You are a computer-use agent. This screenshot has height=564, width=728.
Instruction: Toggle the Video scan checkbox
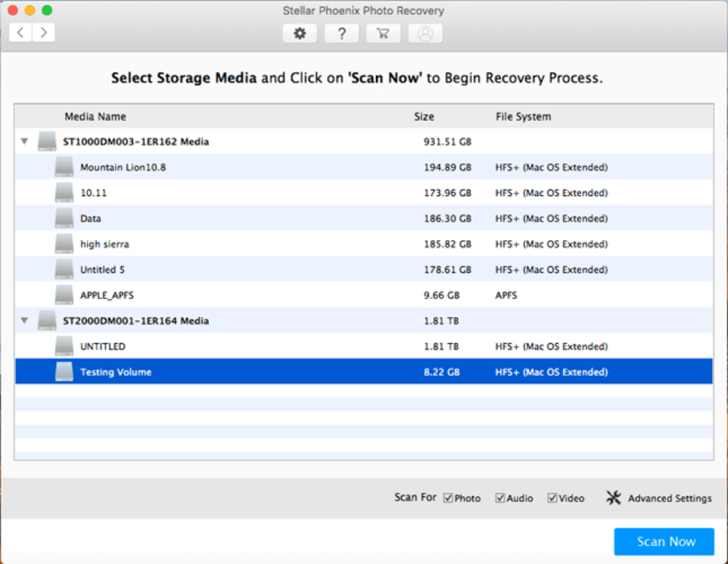pyautogui.click(x=552, y=498)
